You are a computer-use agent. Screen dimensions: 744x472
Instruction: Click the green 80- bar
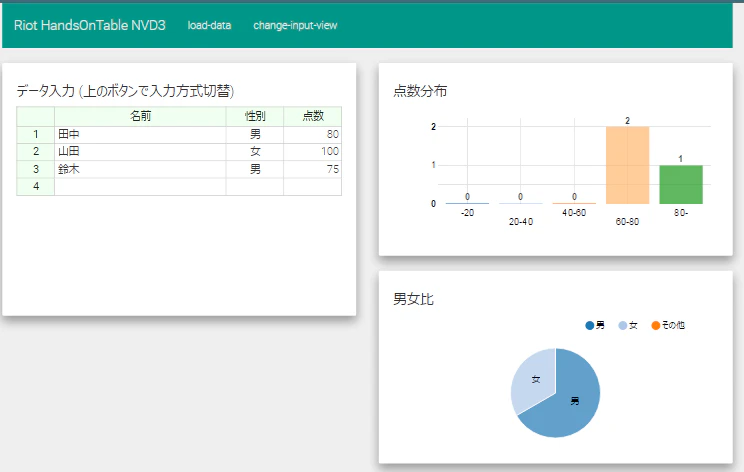(681, 185)
